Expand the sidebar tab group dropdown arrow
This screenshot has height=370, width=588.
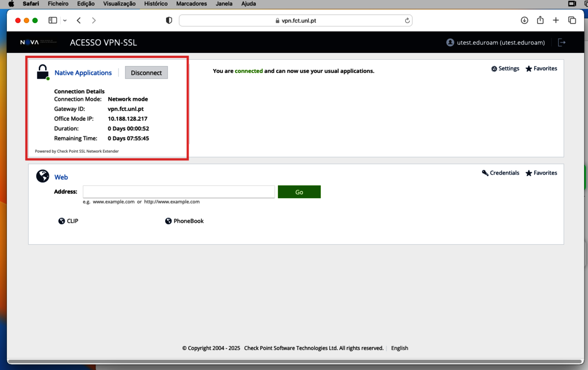pyautogui.click(x=65, y=21)
